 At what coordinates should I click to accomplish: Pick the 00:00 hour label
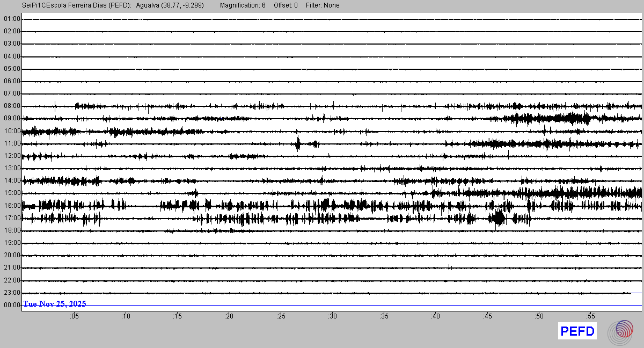12,305
